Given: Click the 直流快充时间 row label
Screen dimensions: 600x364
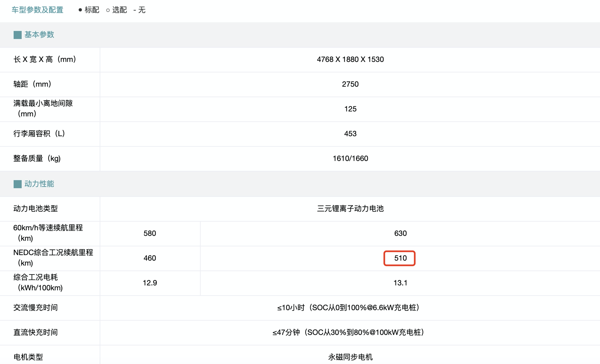Looking at the screenshot, I should pos(36,332).
